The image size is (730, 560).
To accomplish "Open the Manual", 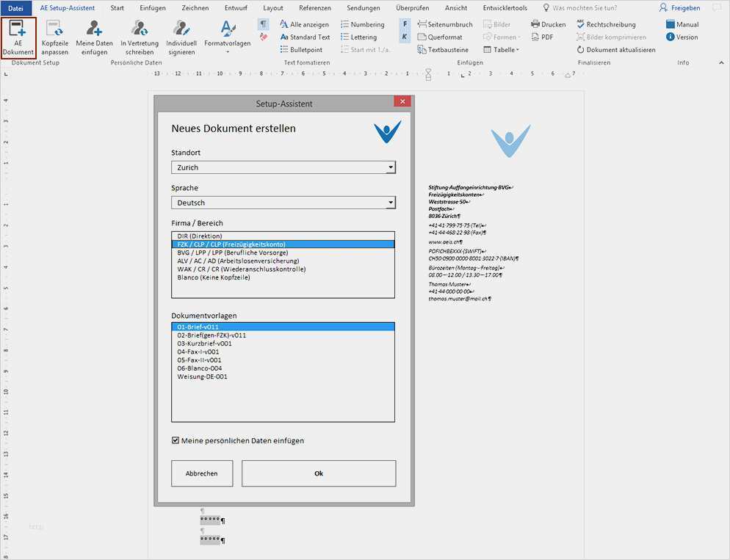I will click(x=682, y=24).
